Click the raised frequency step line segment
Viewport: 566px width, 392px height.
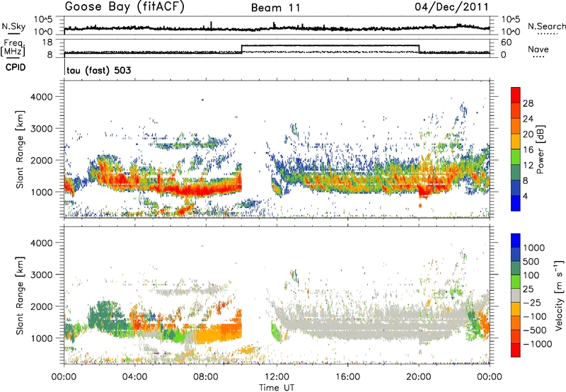tap(330, 45)
